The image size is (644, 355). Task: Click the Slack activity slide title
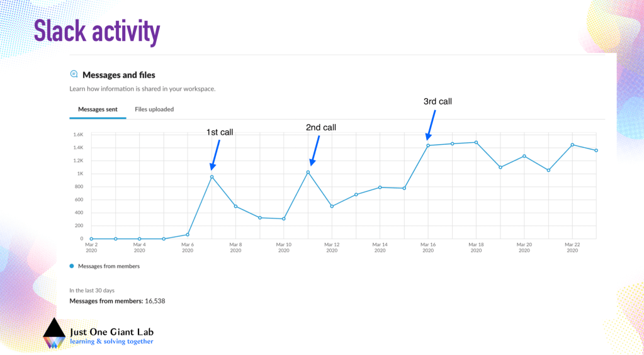pyautogui.click(x=97, y=31)
